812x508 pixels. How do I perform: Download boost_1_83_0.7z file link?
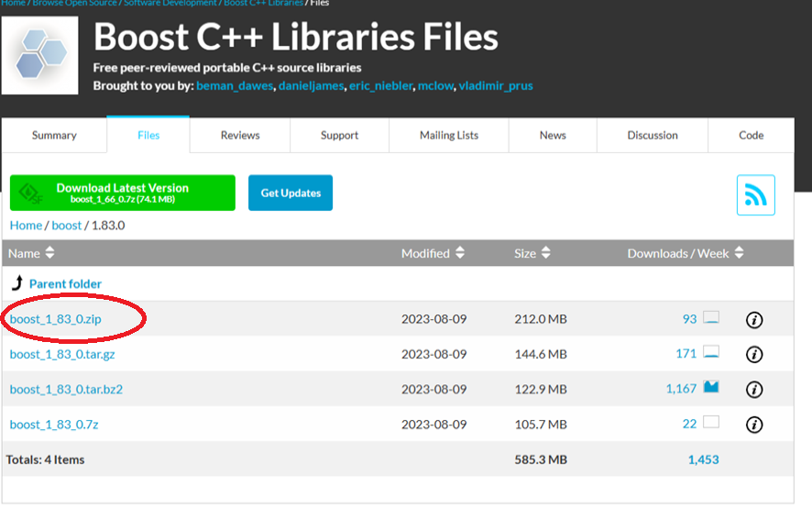click(x=54, y=425)
